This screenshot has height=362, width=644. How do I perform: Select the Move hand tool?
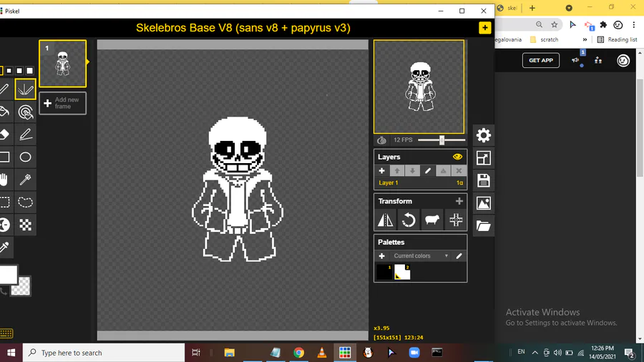point(4,180)
